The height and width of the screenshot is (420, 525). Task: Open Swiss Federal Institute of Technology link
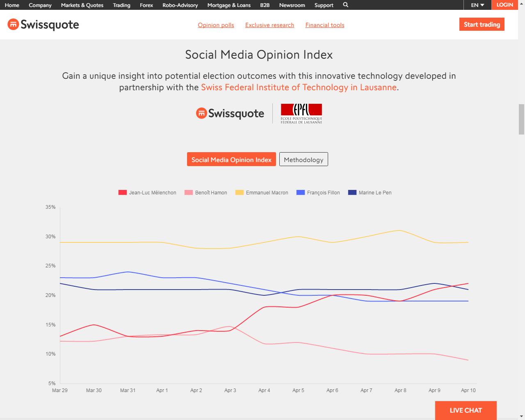[299, 87]
